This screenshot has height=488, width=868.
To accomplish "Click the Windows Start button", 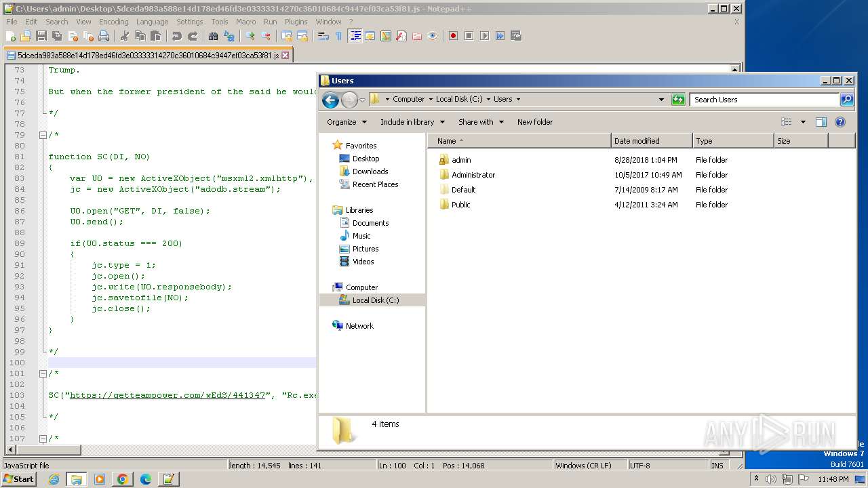I will tap(18, 479).
